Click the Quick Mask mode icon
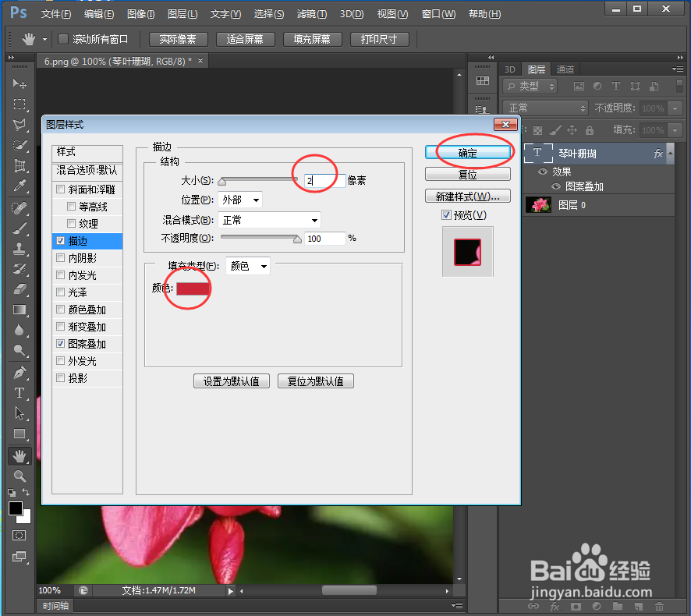 coord(19,536)
